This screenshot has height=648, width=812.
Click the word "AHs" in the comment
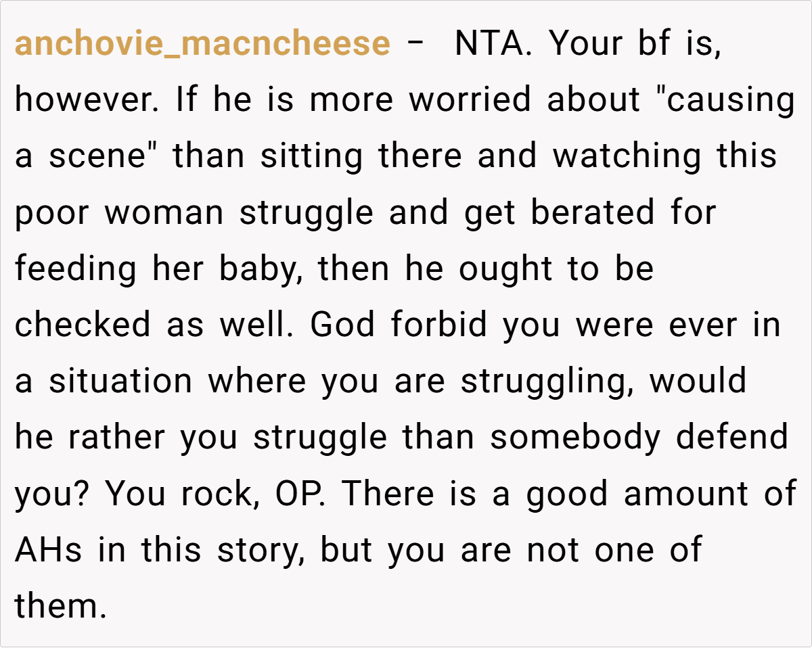point(48,549)
